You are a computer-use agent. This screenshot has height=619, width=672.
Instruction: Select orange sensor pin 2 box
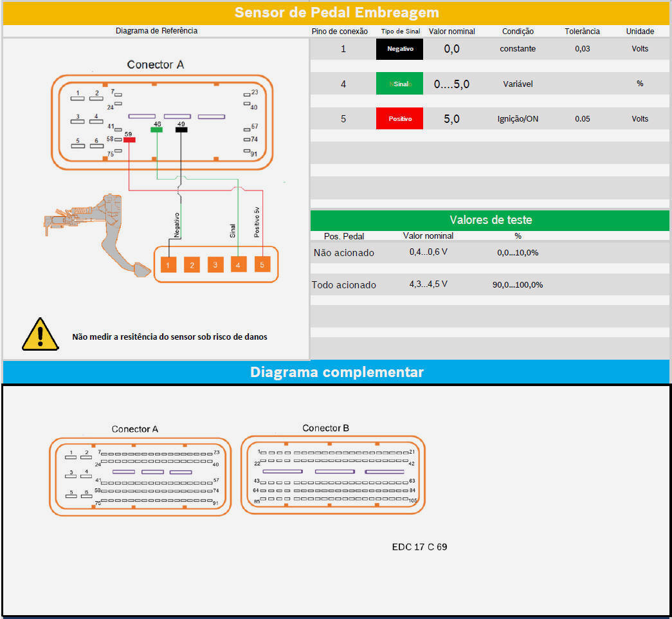[x=192, y=264]
